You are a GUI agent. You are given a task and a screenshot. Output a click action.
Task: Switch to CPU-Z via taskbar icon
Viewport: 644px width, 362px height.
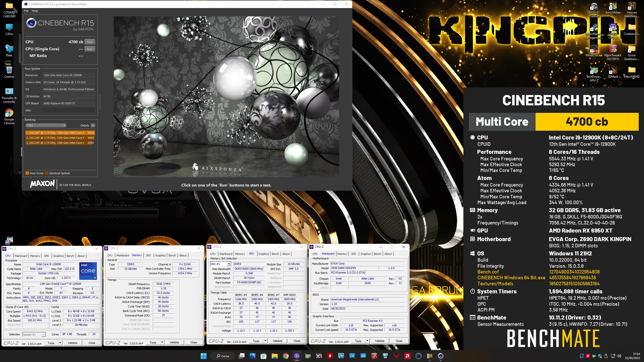[297, 356]
